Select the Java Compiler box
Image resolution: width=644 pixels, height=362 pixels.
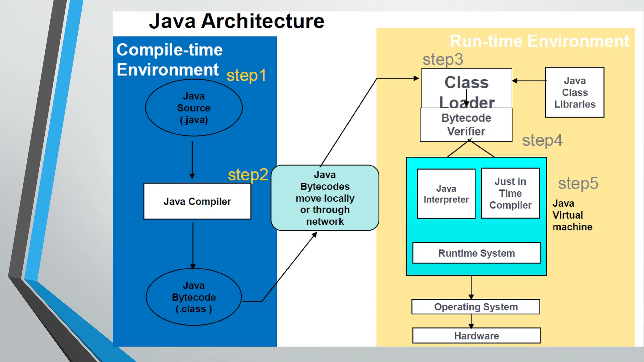(197, 201)
